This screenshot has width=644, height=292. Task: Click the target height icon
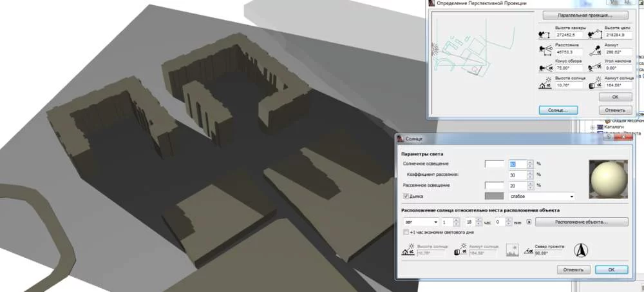(x=596, y=34)
